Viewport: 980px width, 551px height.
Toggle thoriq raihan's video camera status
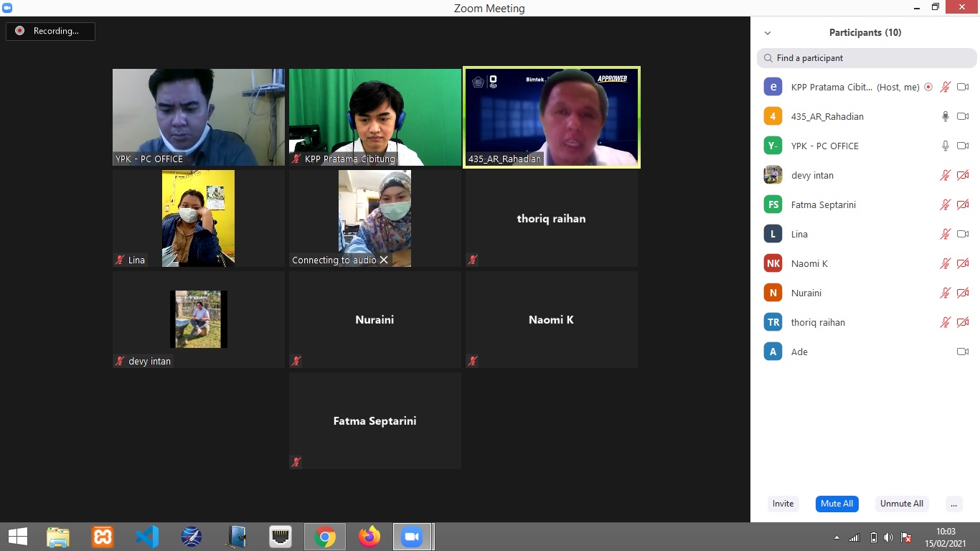coord(963,322)
